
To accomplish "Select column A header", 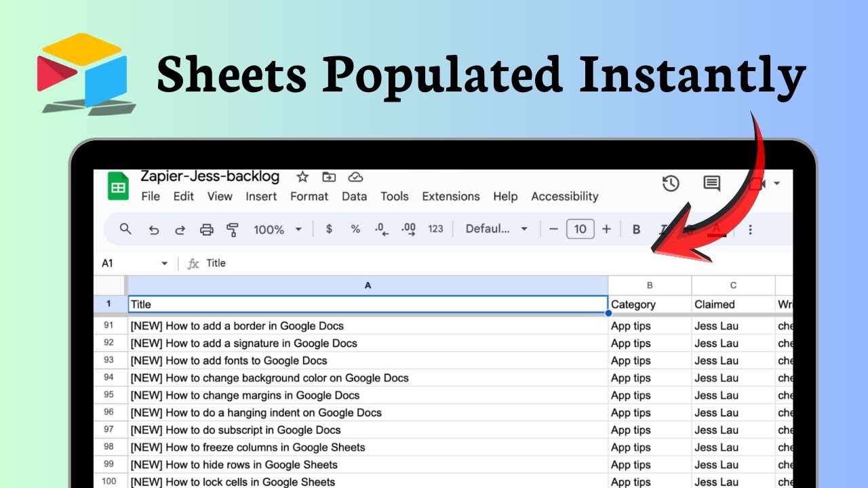I will tap(368, 285).
